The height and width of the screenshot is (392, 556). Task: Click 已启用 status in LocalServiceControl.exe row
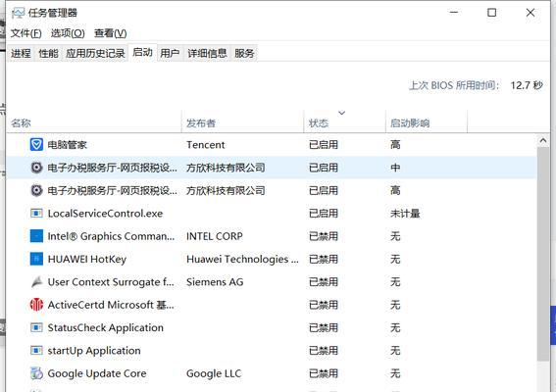point(324,214)
